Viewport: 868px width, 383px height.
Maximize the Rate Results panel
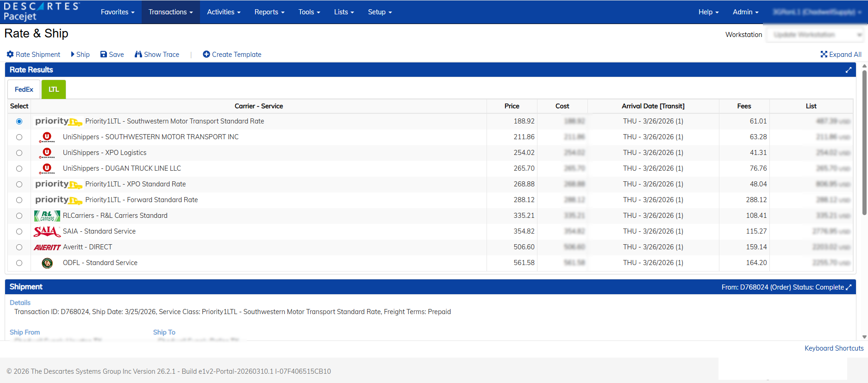[x=849, y=70]
